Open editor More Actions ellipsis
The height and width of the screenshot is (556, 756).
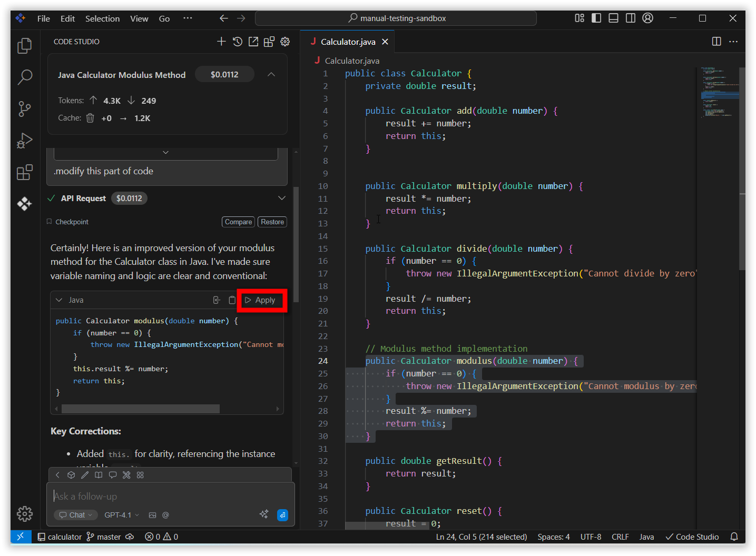coord(733,41)
